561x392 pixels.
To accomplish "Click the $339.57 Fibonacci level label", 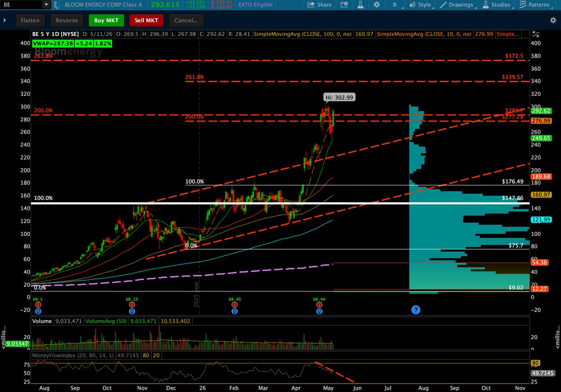I will pyautogui.click(x=513, y=77).
